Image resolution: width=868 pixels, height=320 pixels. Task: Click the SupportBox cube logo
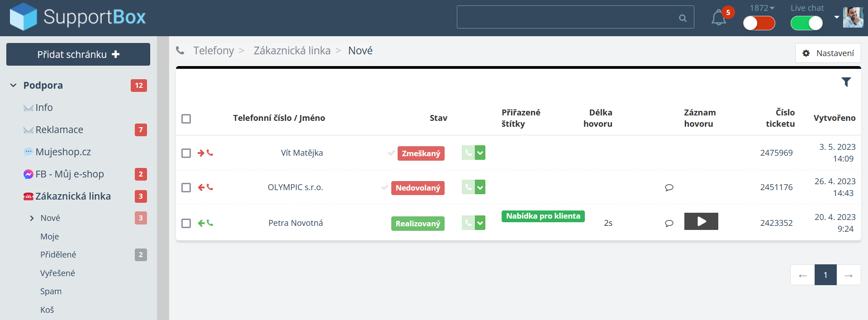point(23,17)
